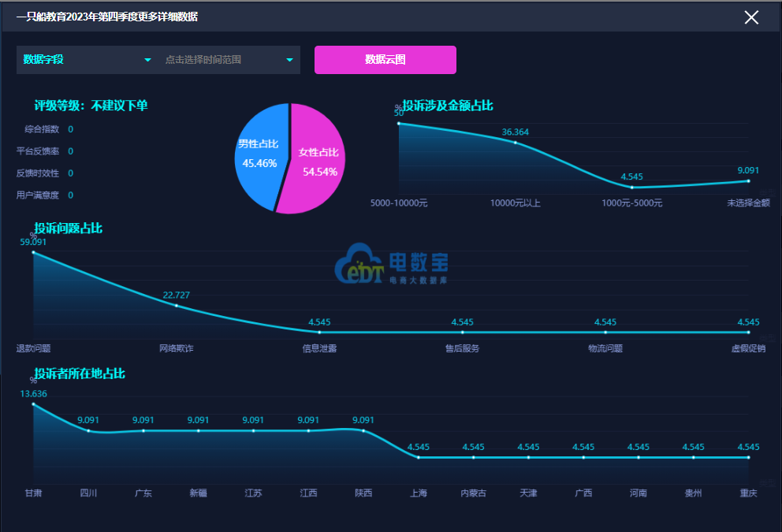Expand the 点击选择时间范围 time range selector
Image resolution: width=782 pixels, height=532 pixels.
click(229, 60)
